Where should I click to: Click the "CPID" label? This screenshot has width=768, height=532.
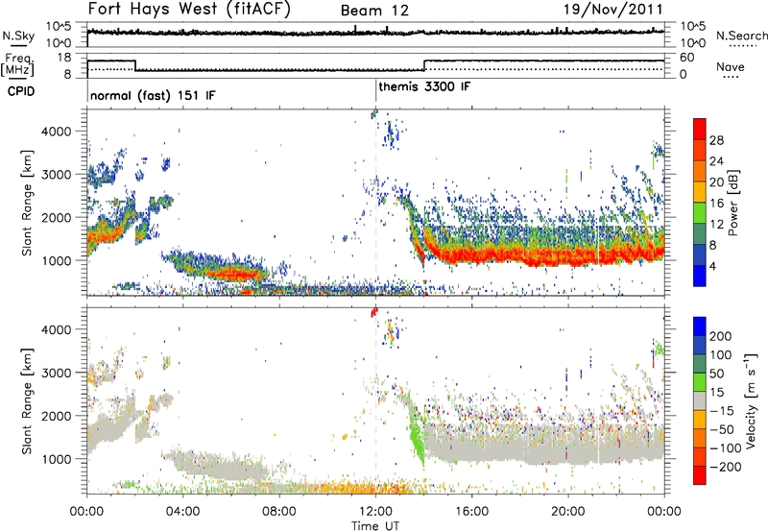(x=21, y=91)
